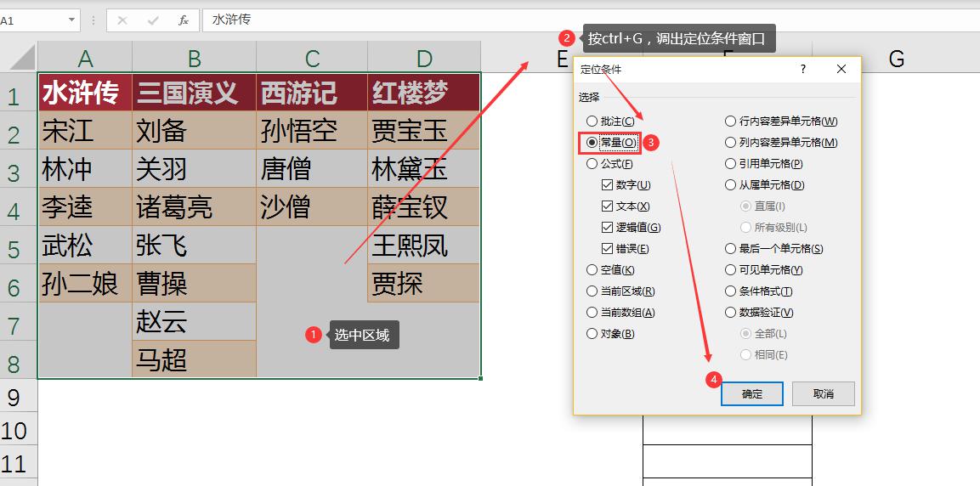Select the 条件格式(T) radio option
This screenshot has height=486, width=980.
point(759,291)
